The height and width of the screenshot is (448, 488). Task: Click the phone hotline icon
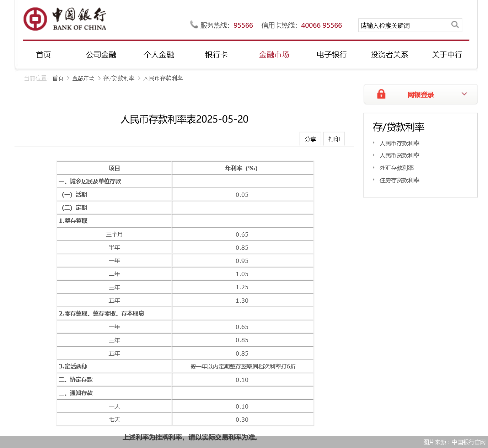point(194,25)
